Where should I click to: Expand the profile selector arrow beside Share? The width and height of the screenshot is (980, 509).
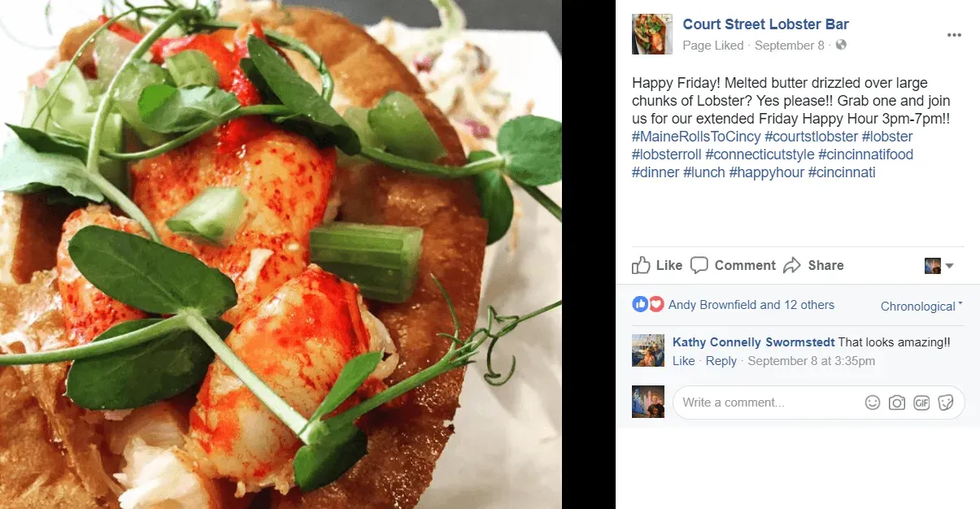(949, 266)
